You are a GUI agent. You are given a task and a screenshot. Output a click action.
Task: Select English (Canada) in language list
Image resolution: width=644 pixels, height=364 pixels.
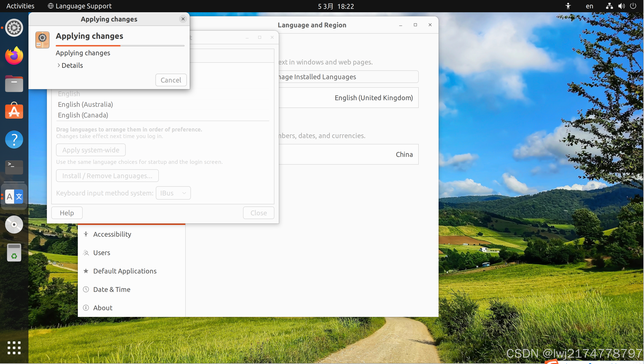[x=83, y=115]
